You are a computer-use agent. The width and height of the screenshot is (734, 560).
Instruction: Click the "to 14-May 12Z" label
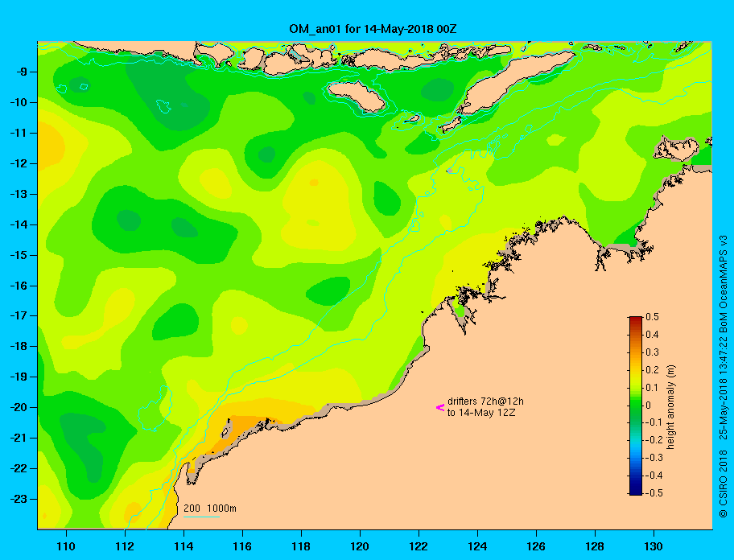(481, 413)
